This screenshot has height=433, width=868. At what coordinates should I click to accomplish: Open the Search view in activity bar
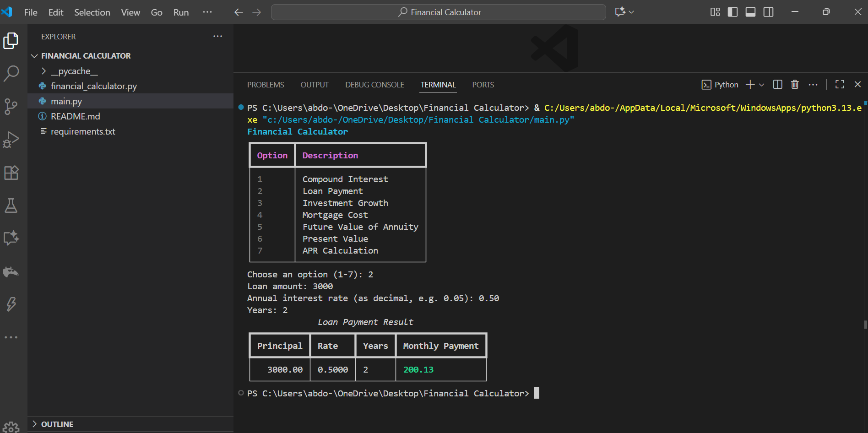point(11,73)
